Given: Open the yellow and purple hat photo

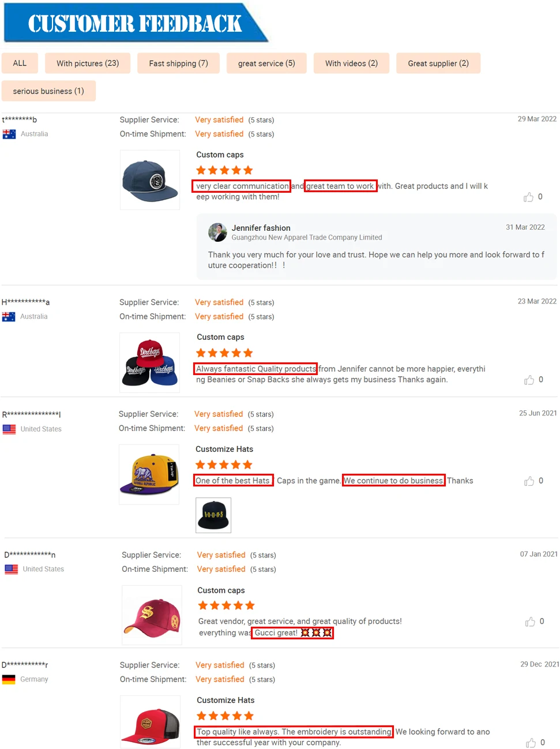Looking at the screenshot, I should click(149, 474).
